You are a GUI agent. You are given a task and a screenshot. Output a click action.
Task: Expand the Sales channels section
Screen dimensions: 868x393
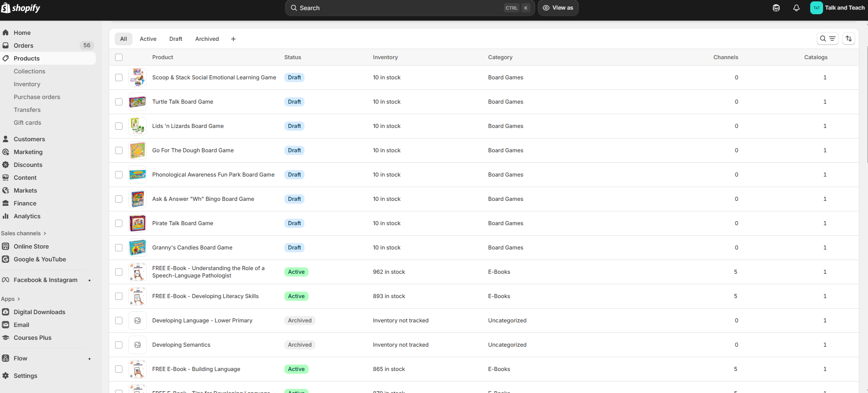(23, 233)
